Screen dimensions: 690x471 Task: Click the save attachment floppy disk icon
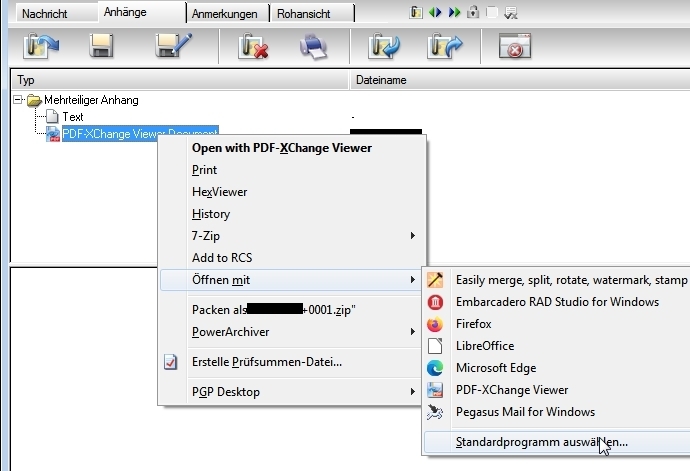pos(99,46)
